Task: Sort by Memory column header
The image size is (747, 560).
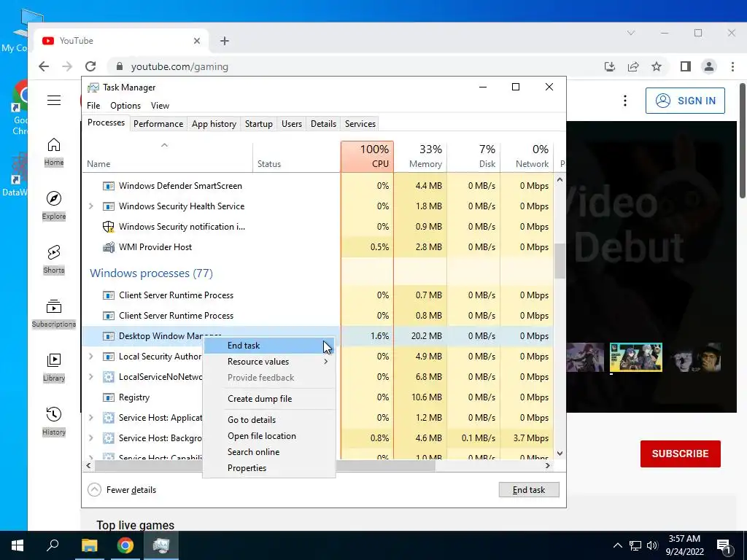Action: click(420, 157)
